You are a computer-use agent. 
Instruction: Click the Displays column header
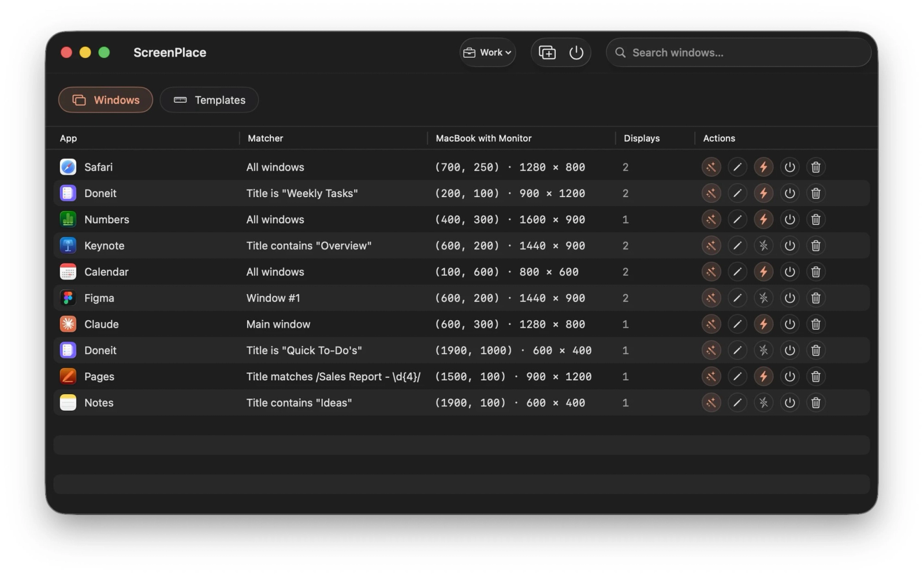click(x=642, y=138)
